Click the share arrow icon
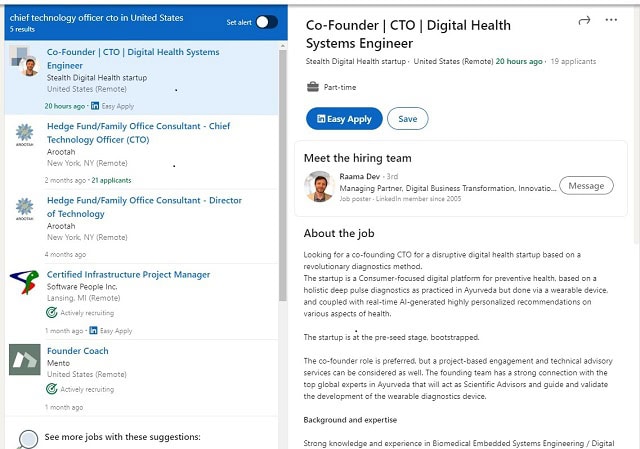The image size is (640, 449). pos(584,21)
